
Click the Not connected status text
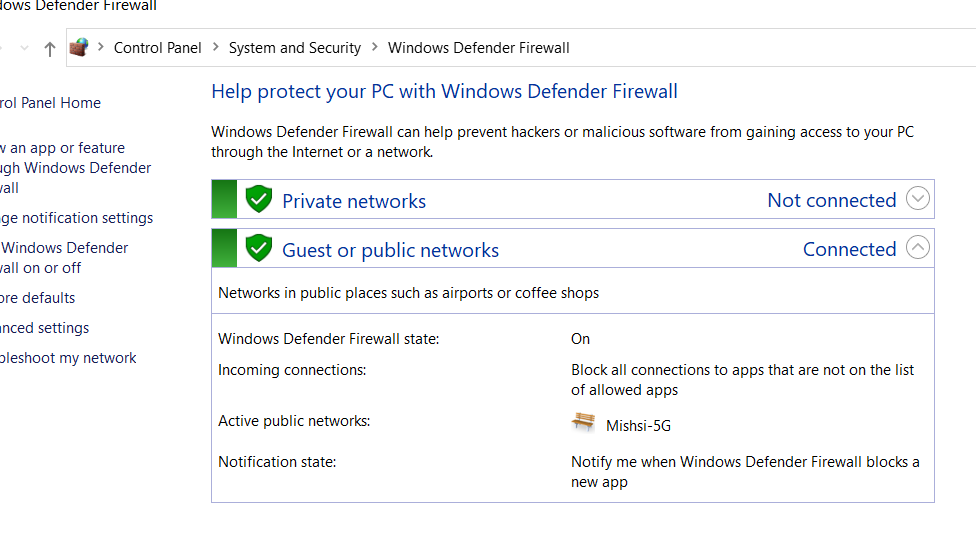pyautogui.click(x=832, y=200)
